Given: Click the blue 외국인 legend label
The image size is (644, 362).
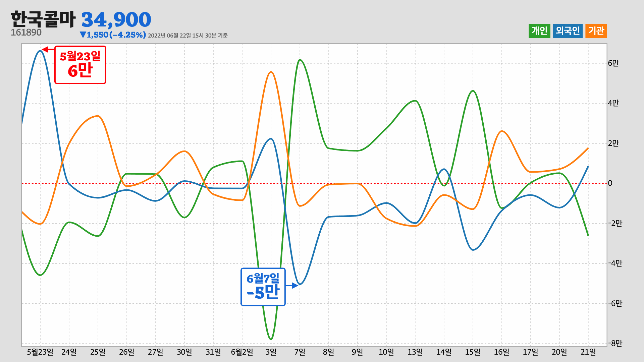Looking at the screenshot, I should pos(568,31).
